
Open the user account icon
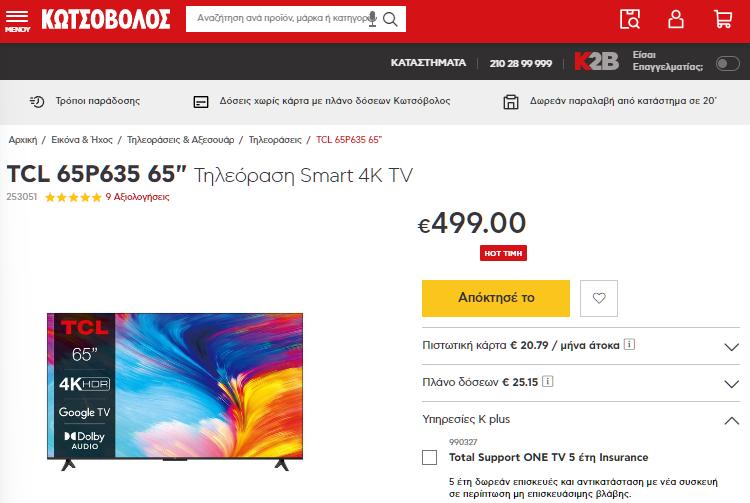pyautogui.click(x=675, y=19)
